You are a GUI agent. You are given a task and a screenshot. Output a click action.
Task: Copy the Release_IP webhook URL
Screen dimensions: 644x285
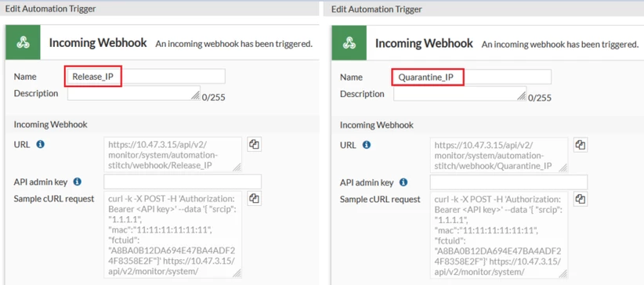tap(255, 145)
